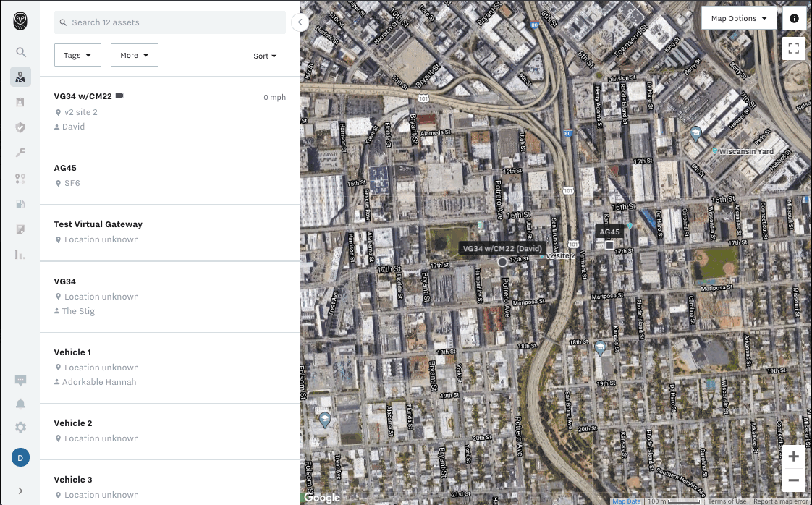Viewport: 812px width, 505px height.
Task: Select VG34 w/CM22 asset in list
Action: point(169,111)
